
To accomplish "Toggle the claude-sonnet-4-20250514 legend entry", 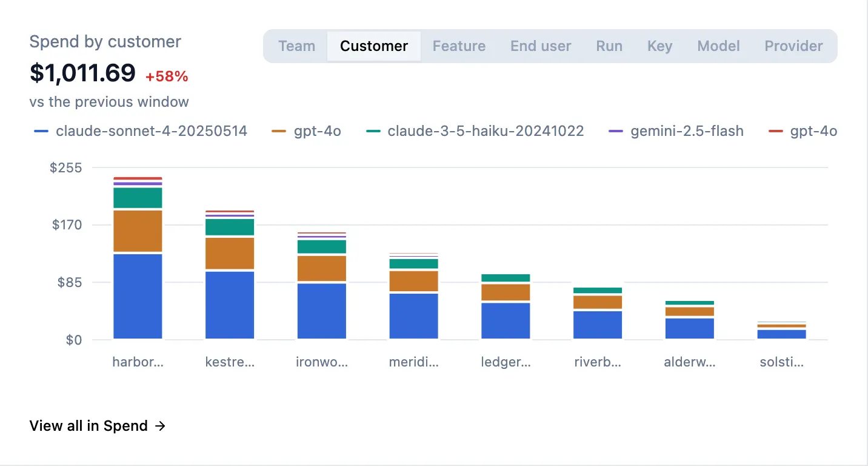I will click(141, 131).
